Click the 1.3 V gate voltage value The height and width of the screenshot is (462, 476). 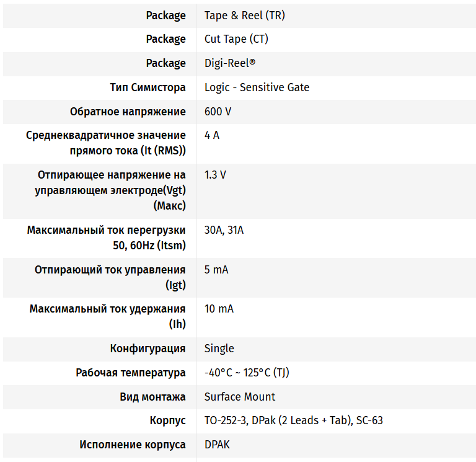(x=215, y=175)
